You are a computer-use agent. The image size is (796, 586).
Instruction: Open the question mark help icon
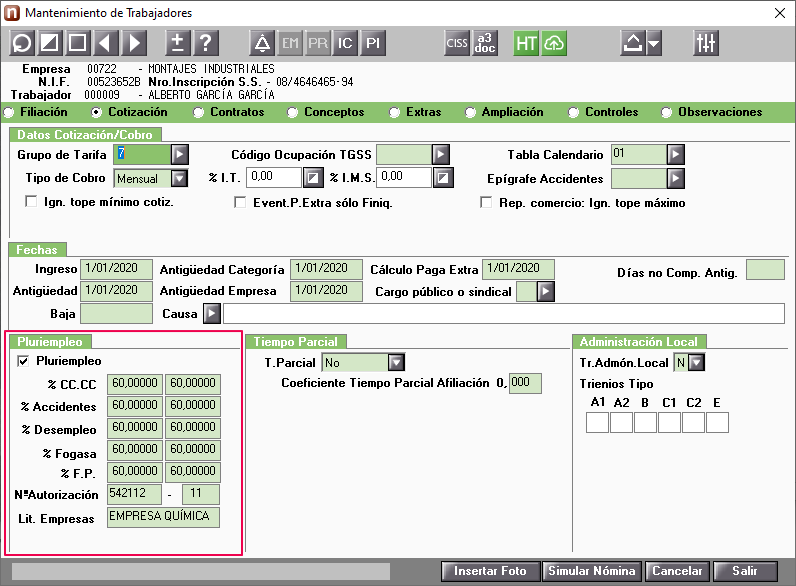tap(206, 43)
